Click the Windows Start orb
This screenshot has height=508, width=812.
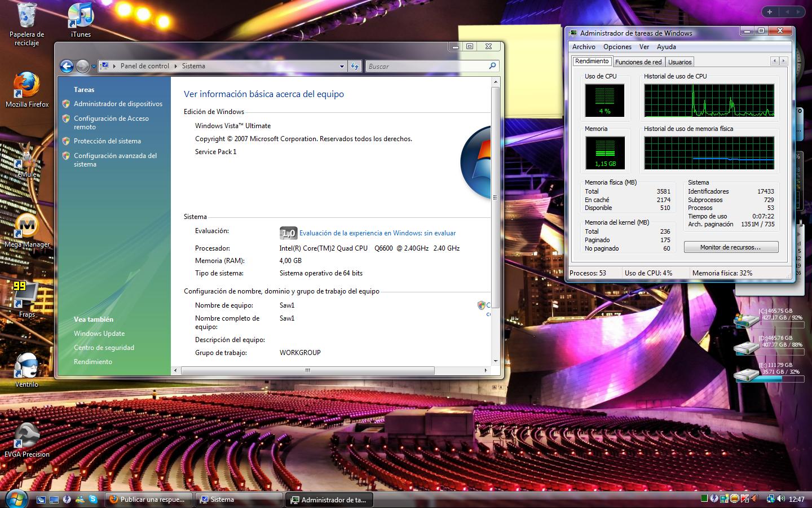16,498
